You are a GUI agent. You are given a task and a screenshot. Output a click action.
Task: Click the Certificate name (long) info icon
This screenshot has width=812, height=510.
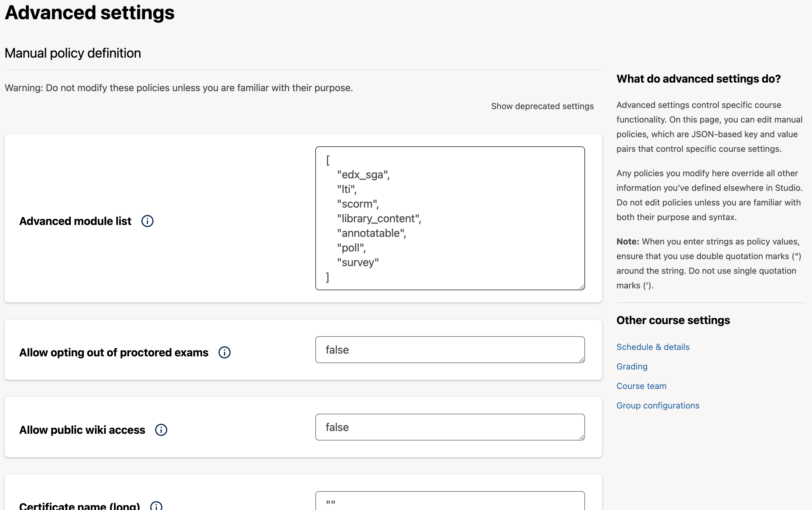(156, 505)
